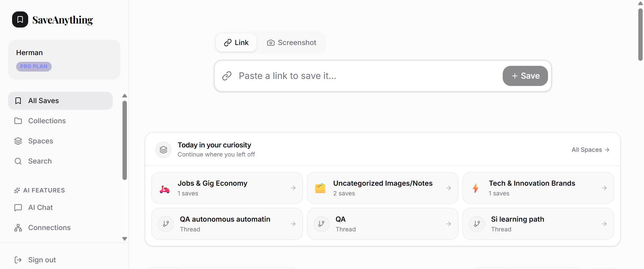
Task: Click the SaveAnything bookmark logo icon
Action: tap(20, 19)
